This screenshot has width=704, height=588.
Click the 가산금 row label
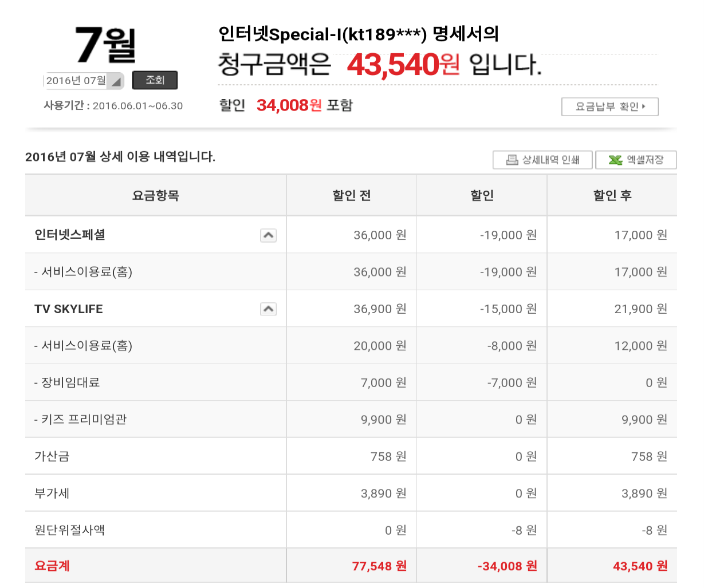(x=52, y=456)
